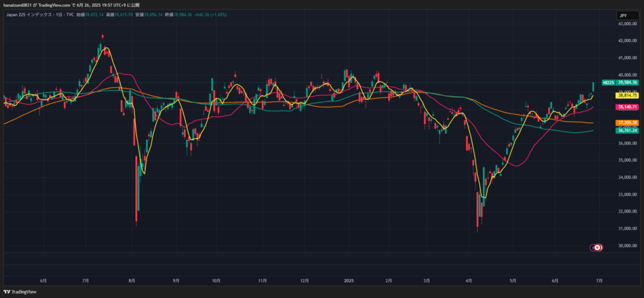Click the NI225 symbol price label
Screen dimensions: 644x298
click(608, 82)
